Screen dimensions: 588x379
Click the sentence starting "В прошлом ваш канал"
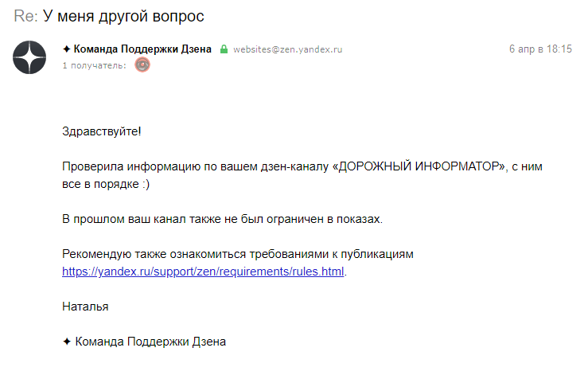pyautogui.click(x=222, y=219)
